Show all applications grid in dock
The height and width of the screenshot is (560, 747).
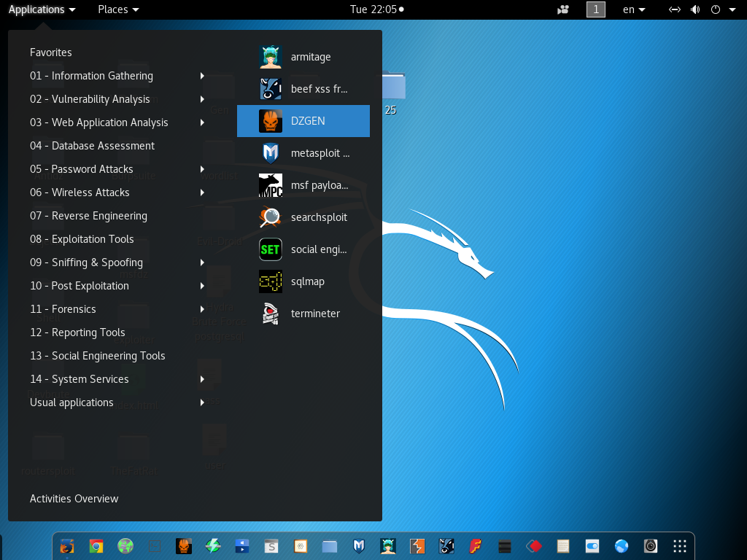680,546
